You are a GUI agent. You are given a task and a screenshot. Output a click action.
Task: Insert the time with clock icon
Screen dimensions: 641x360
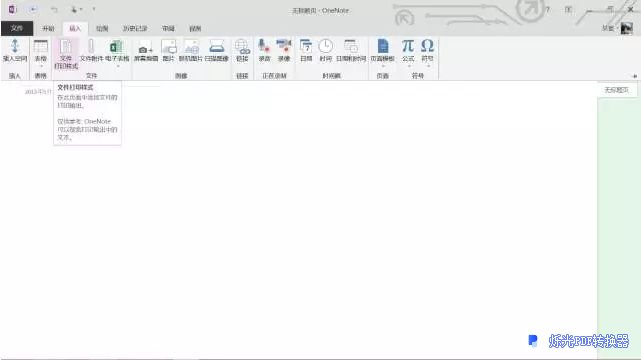[325, 46]
